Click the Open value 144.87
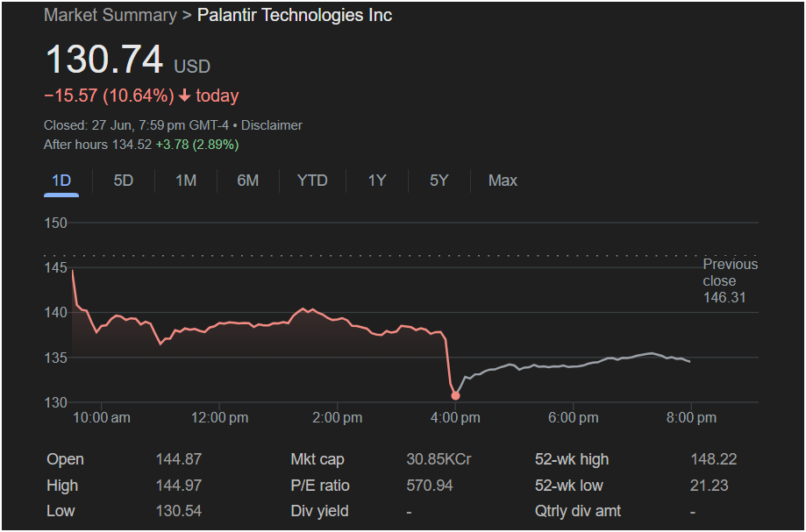 click(x=178, y=459)
